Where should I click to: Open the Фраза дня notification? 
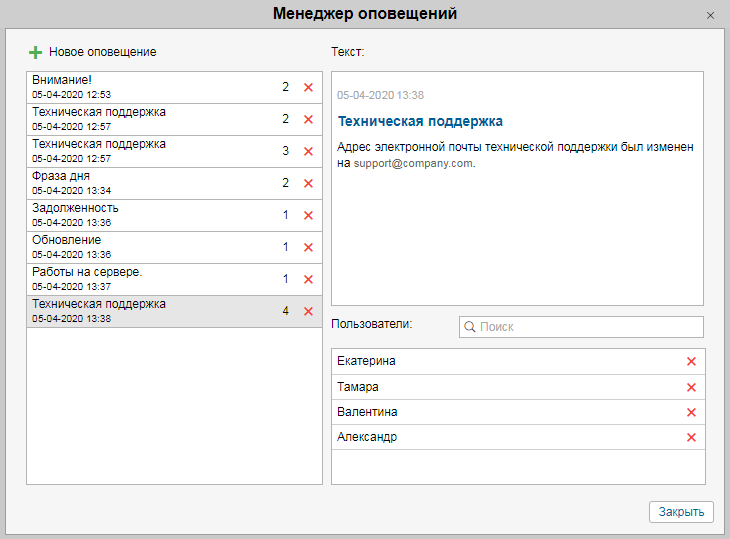[140, 183]
